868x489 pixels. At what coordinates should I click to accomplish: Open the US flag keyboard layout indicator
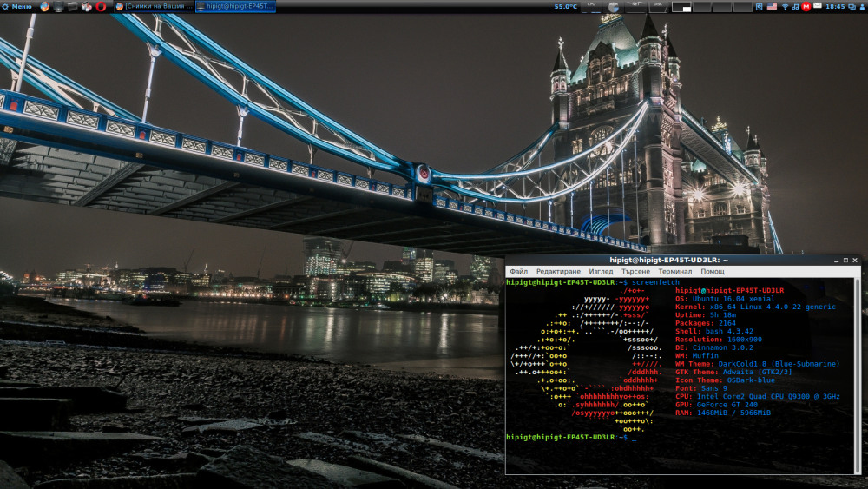[772, 6]
